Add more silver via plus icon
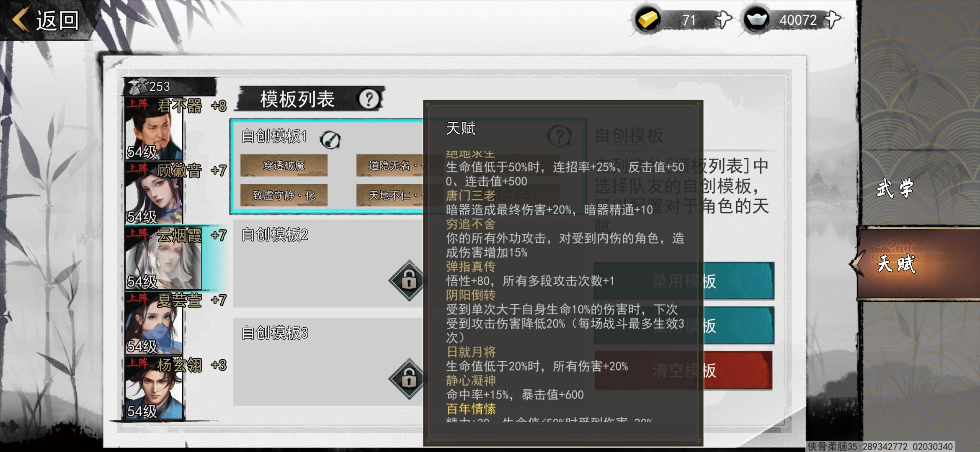The width and height of the screenshot is (980, 452). [x=833, y=20]
